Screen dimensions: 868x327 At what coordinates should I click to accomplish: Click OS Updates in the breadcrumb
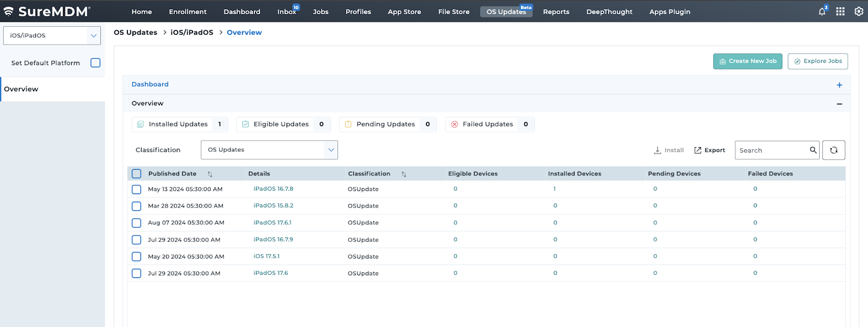coord(136,33)
